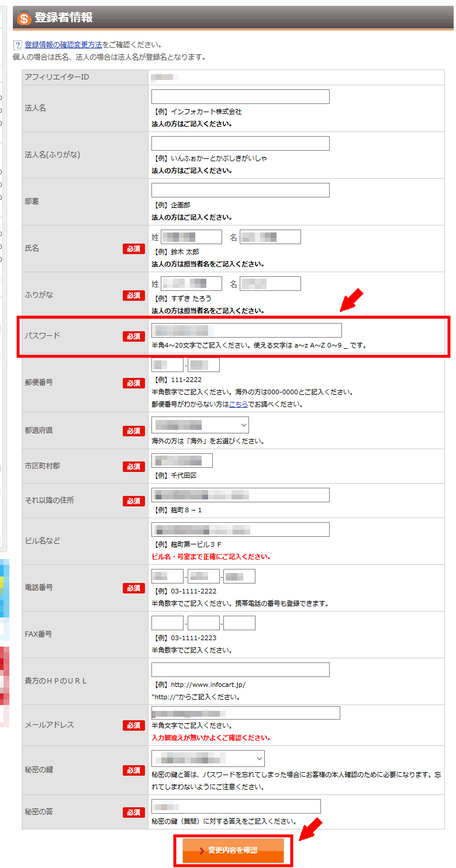Click the 氏名 名 input field
This screenshot has width=456, height=868.
click(270, 237)
